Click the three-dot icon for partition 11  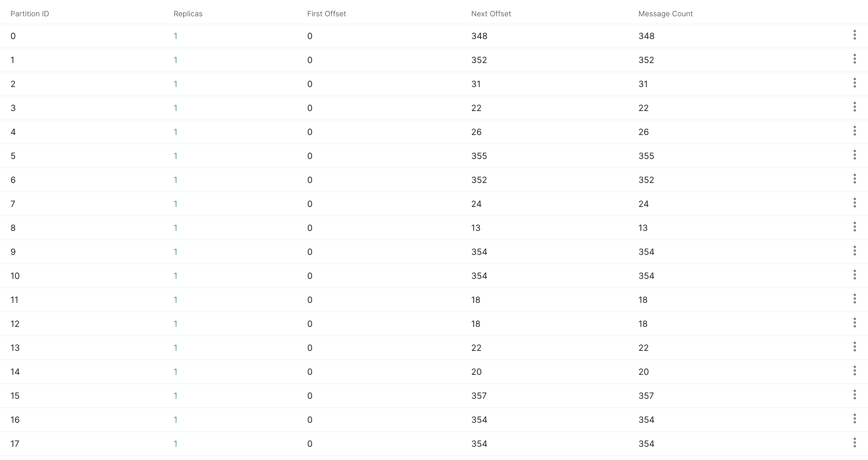point(854,299)
